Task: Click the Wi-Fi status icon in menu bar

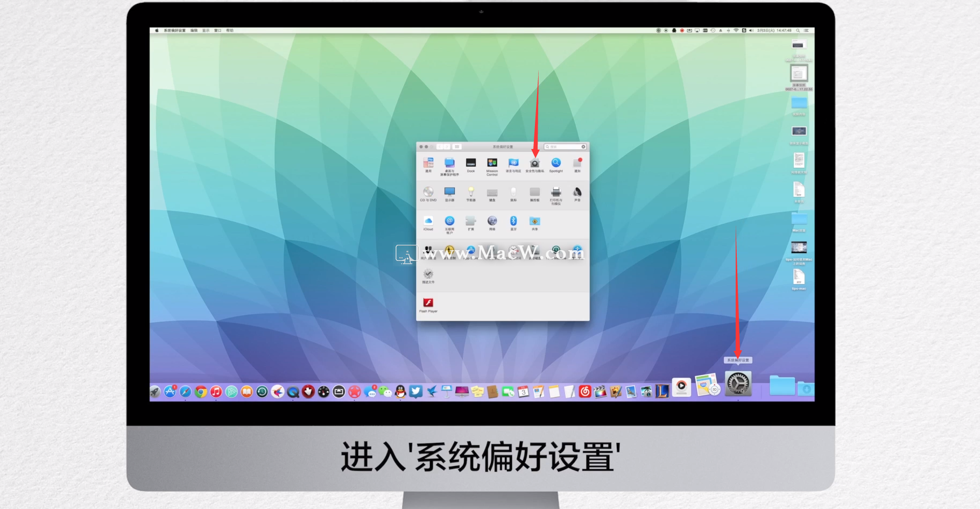Action: [x=736, y=31]
